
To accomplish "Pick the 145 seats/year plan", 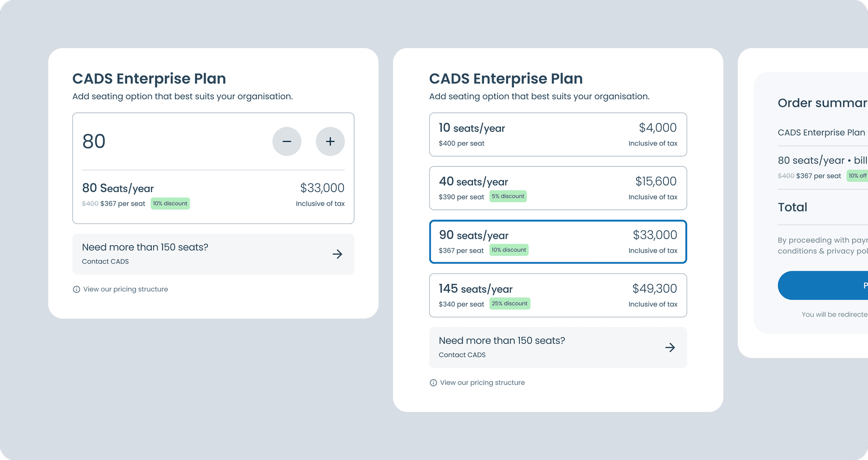I will 558,295.
